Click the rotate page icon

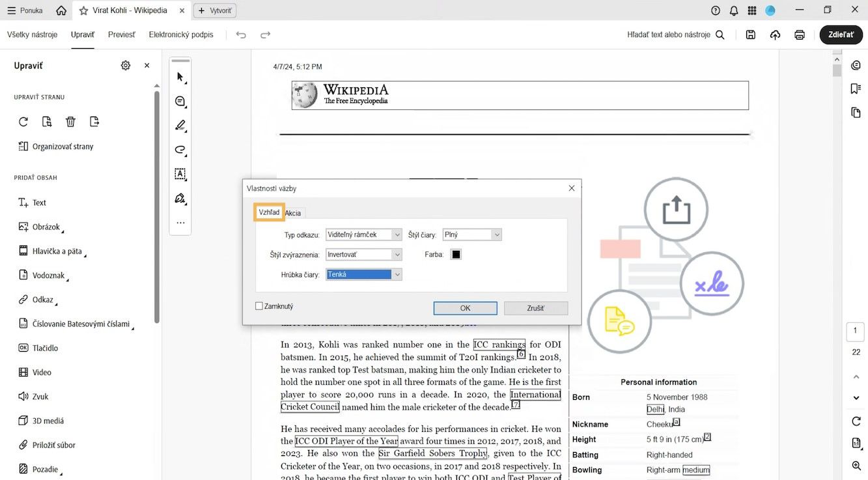[x=23, y=122]
